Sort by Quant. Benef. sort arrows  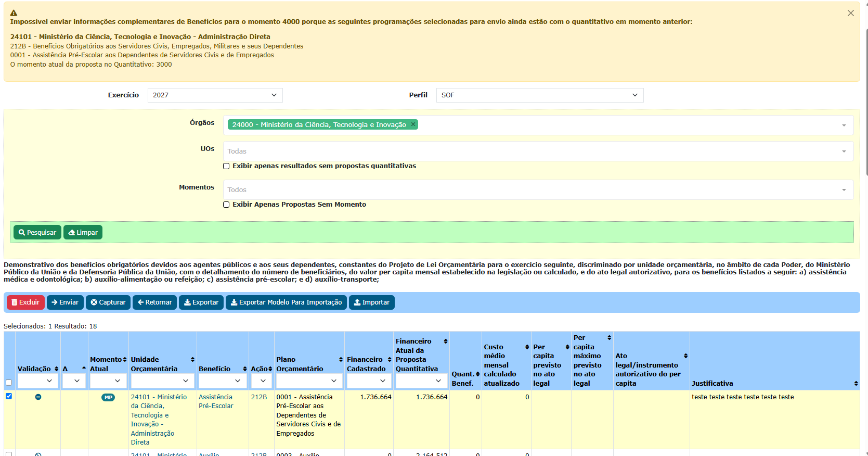point(477,374)
